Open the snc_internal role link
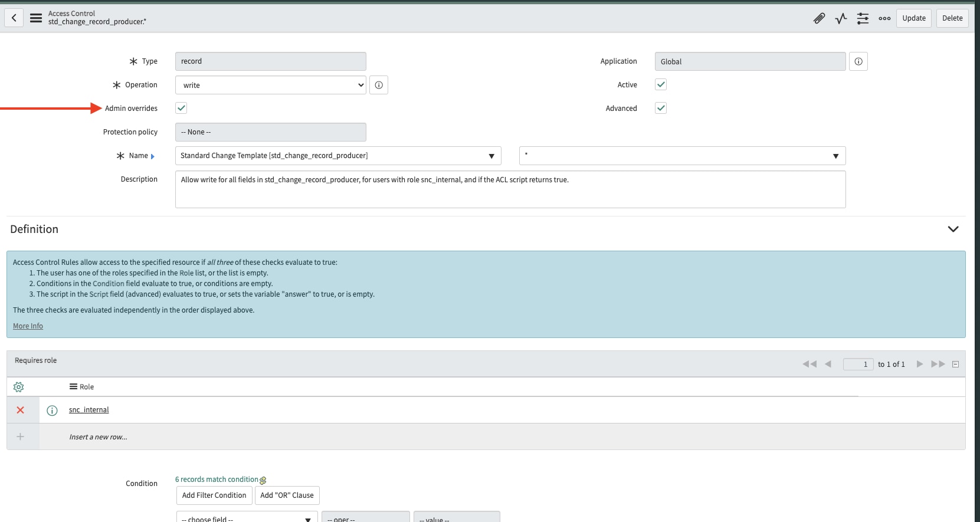Image resolution: width=980 pixels, height=522 pixels. [89, 410]
